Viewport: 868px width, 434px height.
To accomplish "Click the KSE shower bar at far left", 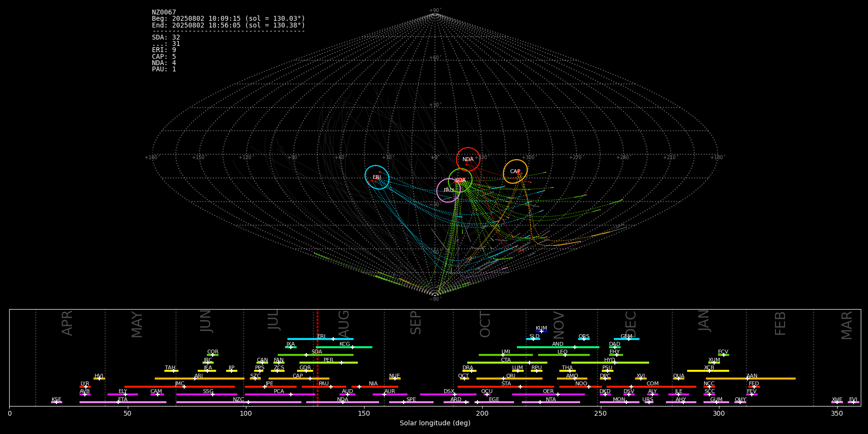I will [56, 402].
